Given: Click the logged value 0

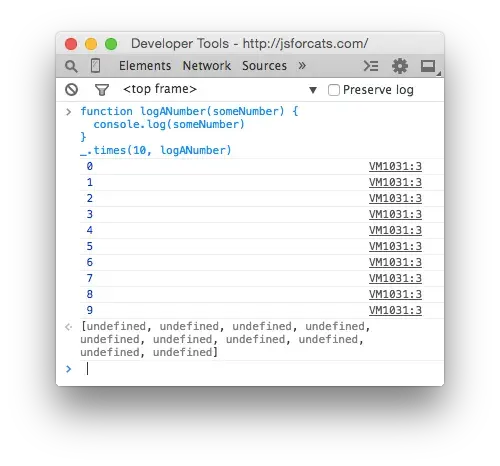Looking at the screenshot, I should click(x=90, y=166).
